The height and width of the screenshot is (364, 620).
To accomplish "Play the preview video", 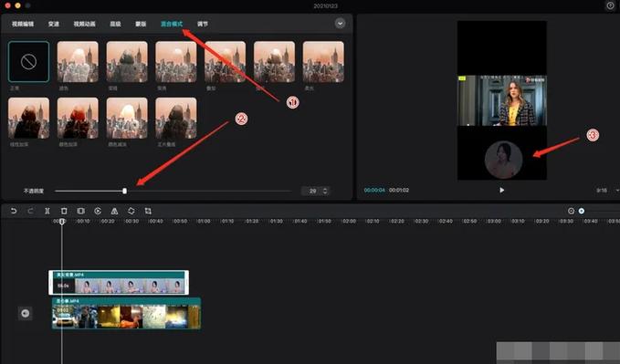I will pos(502,190).
